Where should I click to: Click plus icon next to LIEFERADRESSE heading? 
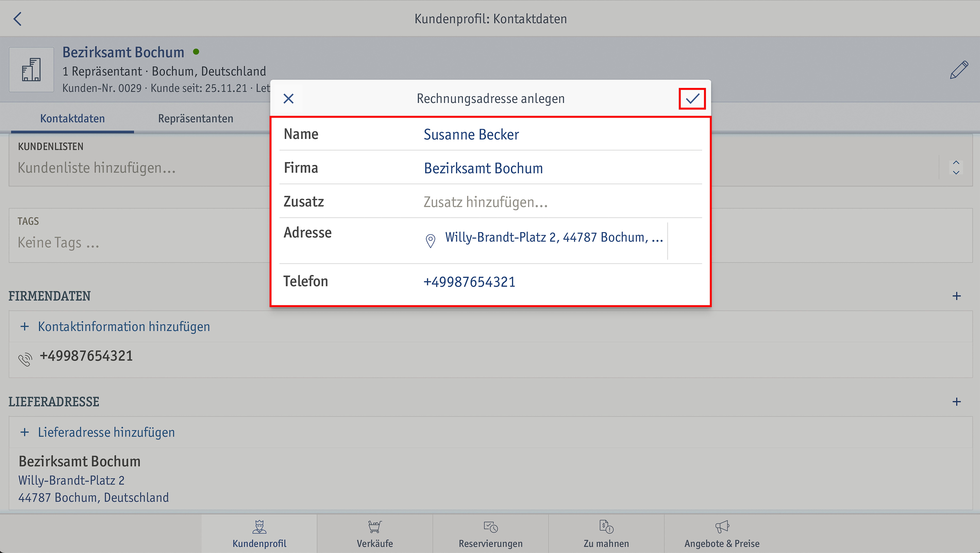[956, 402]
